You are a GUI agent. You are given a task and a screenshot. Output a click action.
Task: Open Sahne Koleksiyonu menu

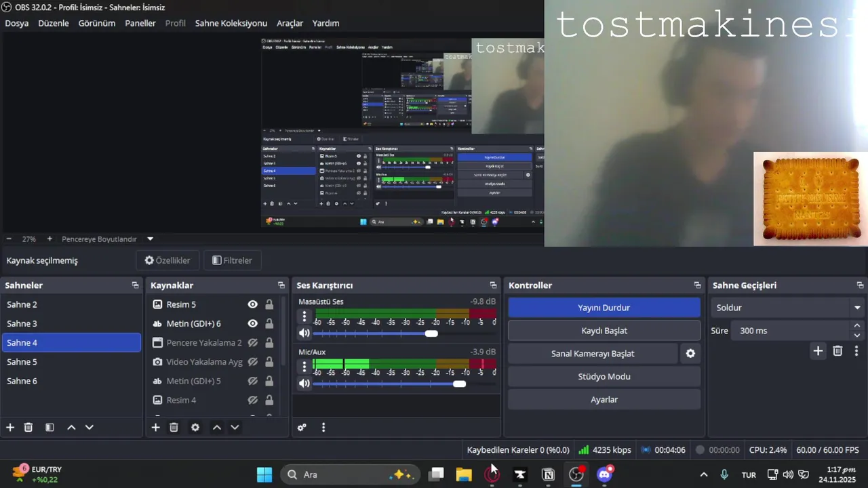point(231,23)
